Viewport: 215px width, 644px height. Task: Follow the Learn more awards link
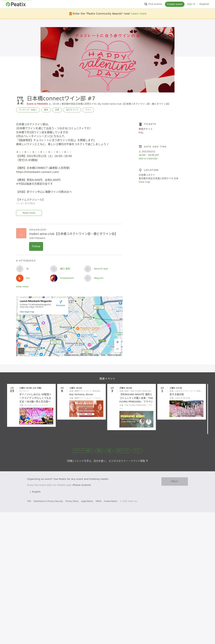(139, 14)
